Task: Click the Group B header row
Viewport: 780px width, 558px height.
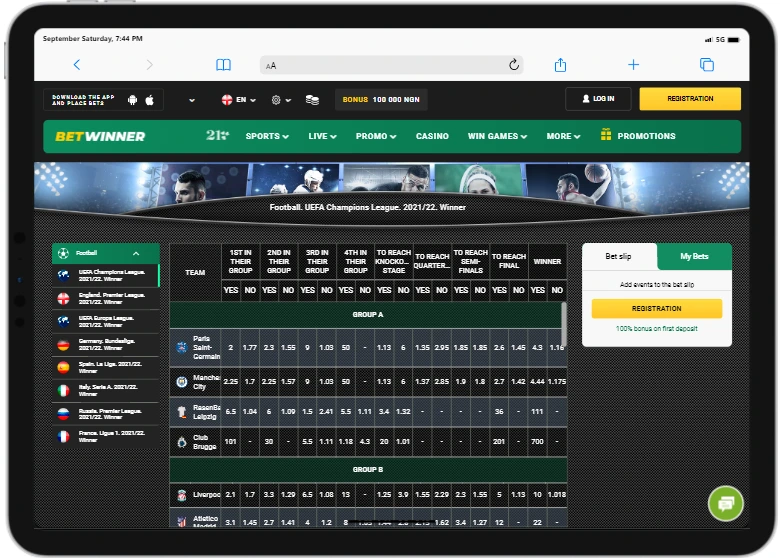Action: coord(368,469)
